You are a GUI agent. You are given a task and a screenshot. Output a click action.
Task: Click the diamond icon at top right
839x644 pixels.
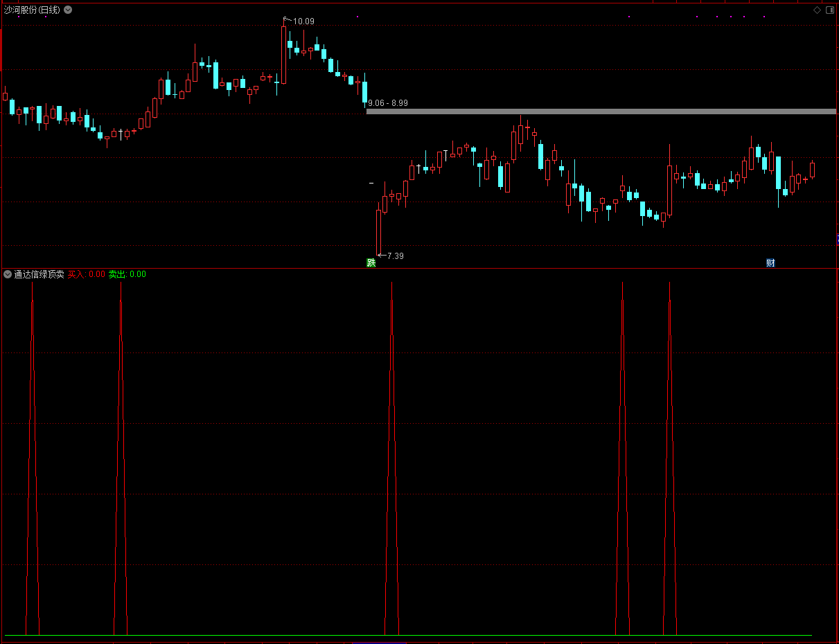point(817,10)
